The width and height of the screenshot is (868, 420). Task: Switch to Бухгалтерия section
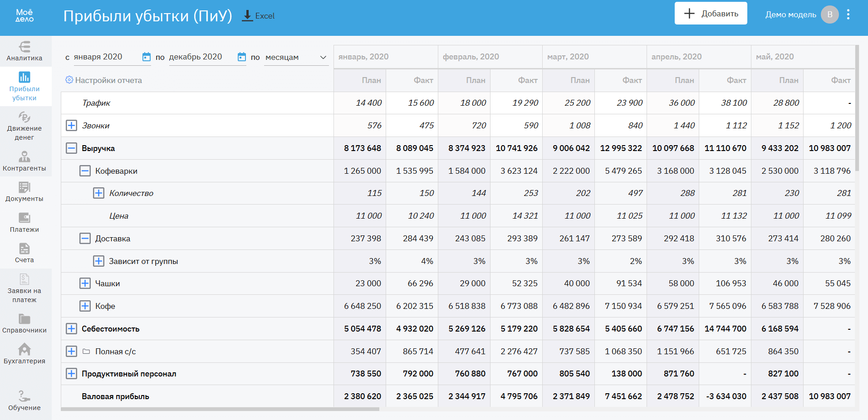[x=25, y=354]
